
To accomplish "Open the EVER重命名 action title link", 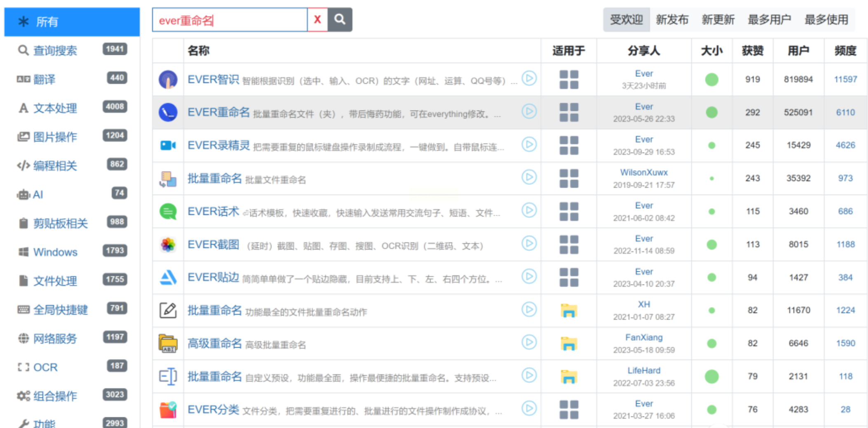I will [218, 112].
